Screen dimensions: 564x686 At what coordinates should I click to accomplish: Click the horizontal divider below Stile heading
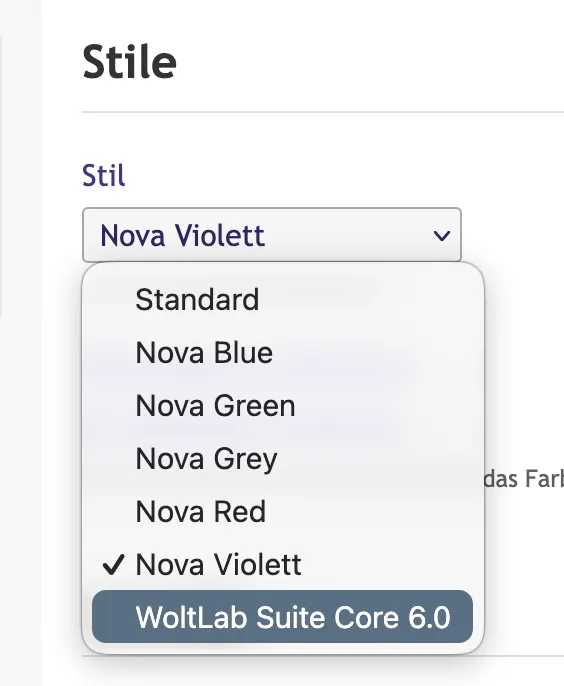click(323, 112)
